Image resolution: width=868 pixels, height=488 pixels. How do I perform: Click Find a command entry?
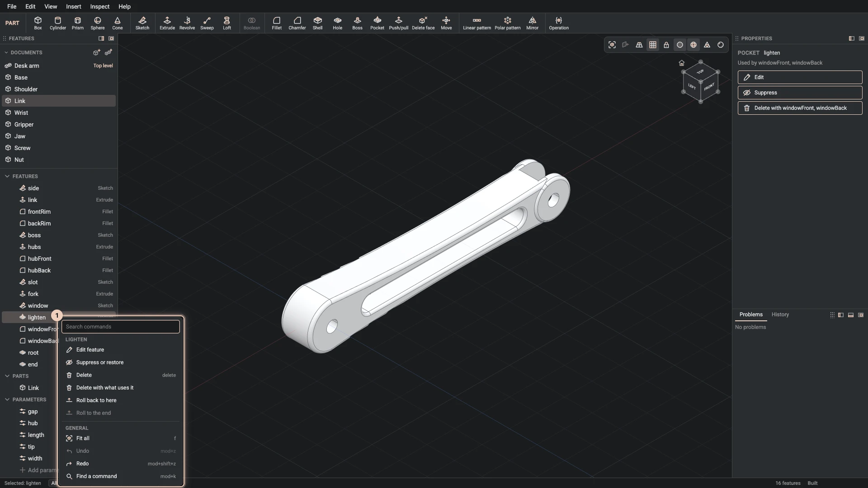(121, 476)
